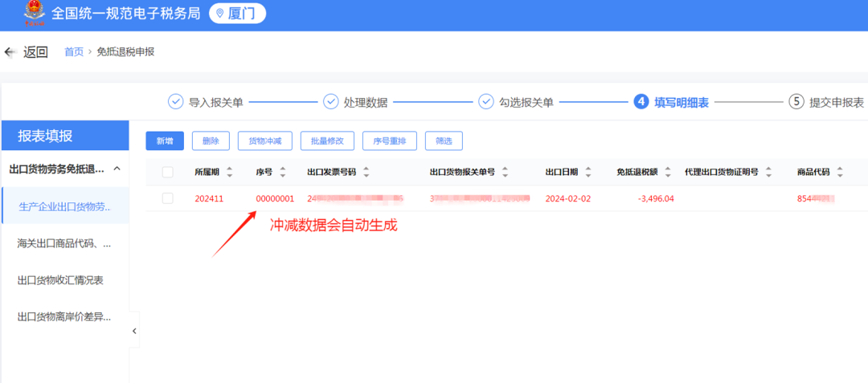Sort by 出口日期 column arrows

(588, 172)
